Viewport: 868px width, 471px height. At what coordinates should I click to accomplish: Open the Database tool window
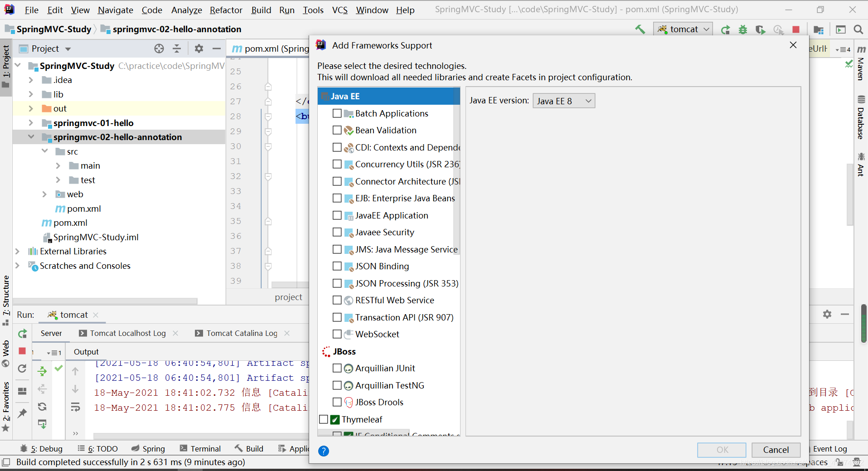(861, 117)
